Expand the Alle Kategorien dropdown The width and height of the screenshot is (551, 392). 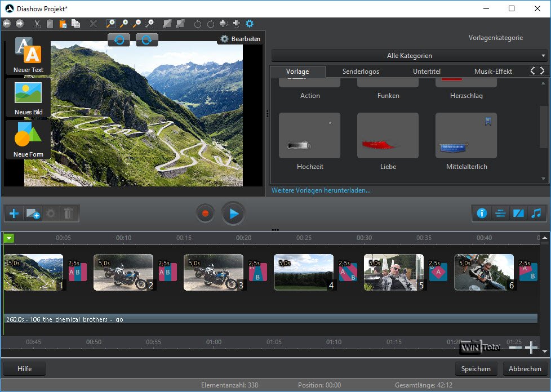click(410, 56)
